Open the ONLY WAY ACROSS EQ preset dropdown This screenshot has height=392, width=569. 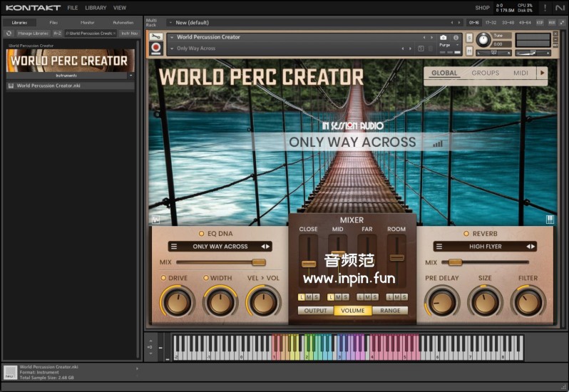coord(220,247)
